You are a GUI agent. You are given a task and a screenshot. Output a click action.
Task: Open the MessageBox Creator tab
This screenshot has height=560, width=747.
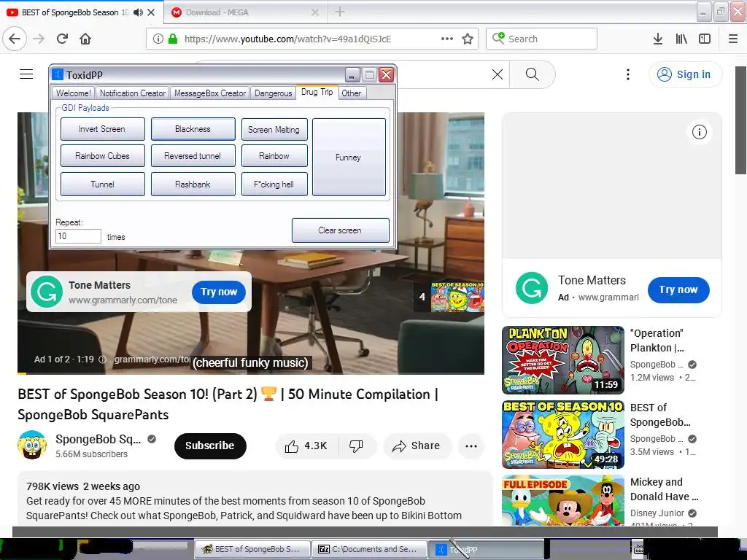(209, 93)
